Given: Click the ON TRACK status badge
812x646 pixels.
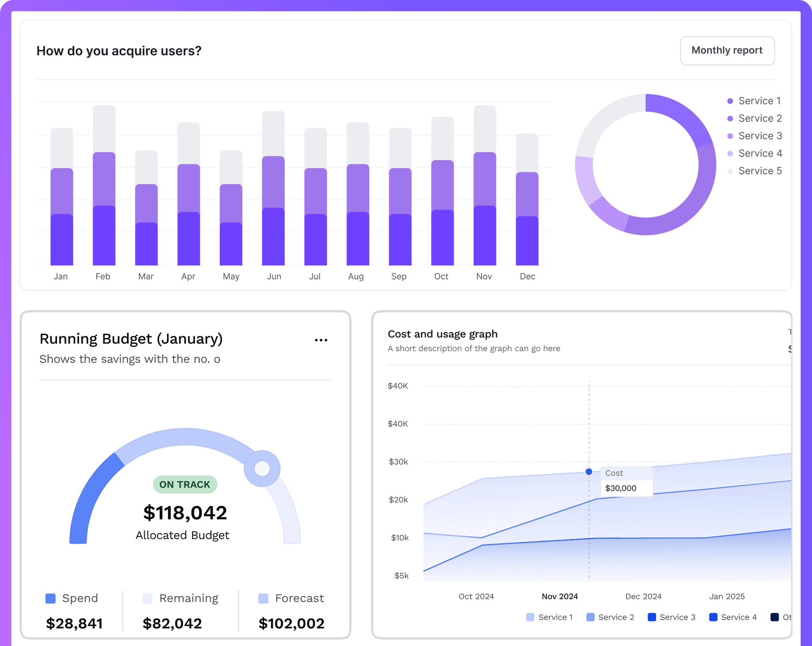Looking at the screenshot, I should [x=185, y=484].
